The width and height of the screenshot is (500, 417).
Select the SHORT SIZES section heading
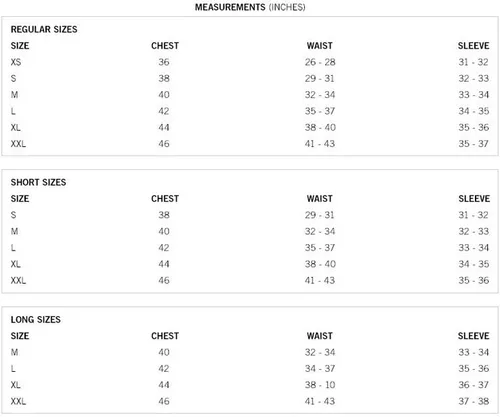[38, 182]
